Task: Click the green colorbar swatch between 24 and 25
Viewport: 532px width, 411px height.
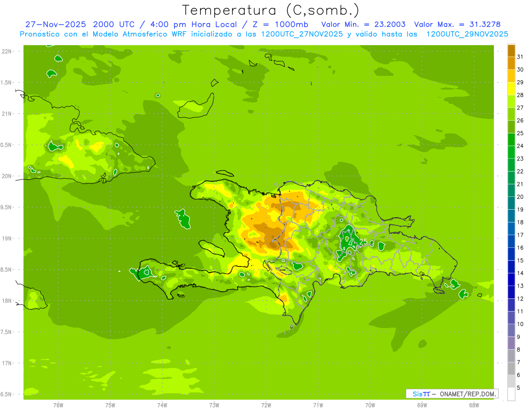Action: [x=511, y=140]
